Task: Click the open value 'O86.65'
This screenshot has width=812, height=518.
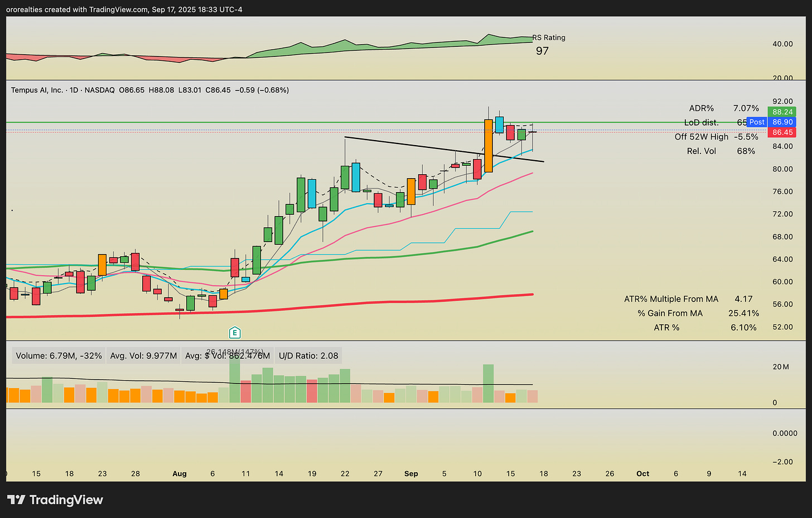Action: click(132, 90)
